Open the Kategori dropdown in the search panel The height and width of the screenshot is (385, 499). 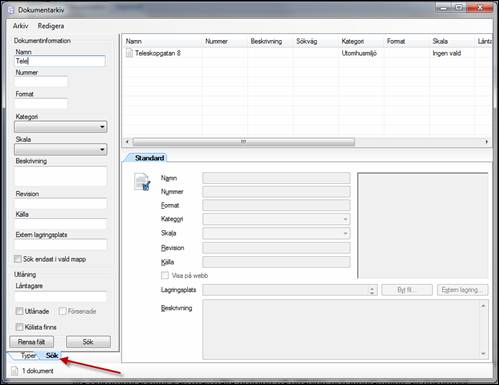pyautogui.click(x=61, y=127)
